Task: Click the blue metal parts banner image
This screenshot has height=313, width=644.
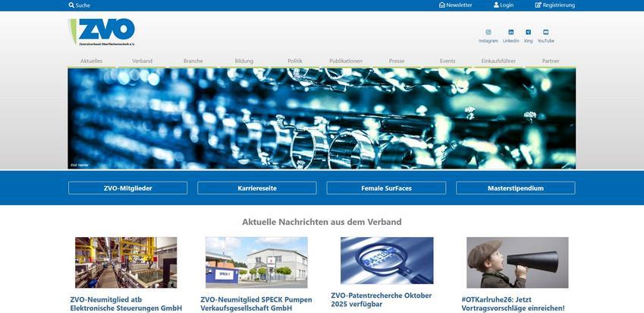Action: coord(322,119)
